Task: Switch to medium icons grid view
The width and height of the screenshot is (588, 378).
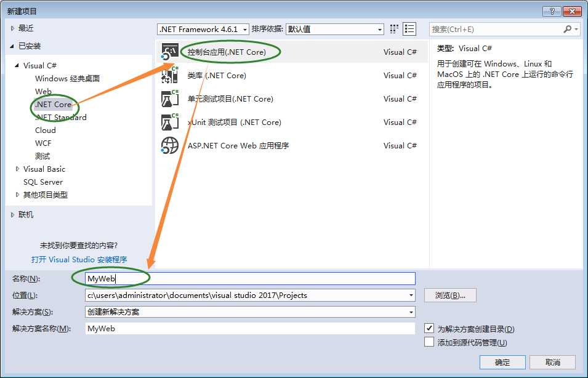Action: click(394, 29)
